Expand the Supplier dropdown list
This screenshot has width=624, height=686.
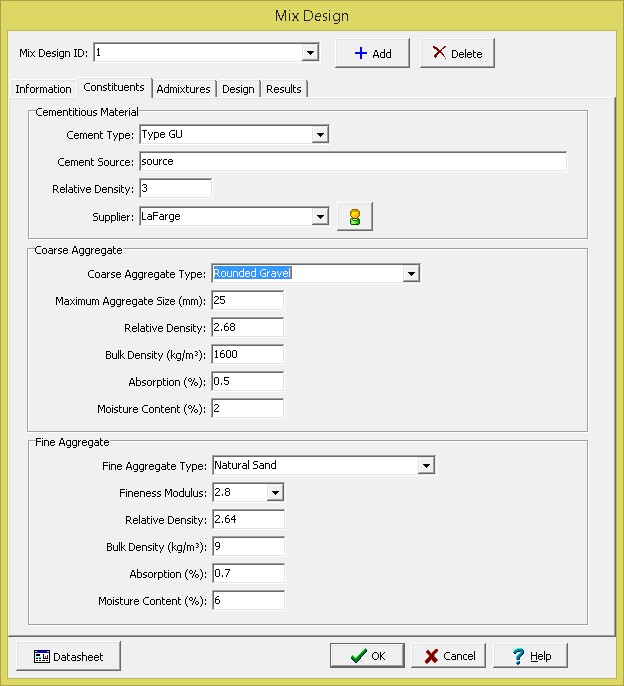[320, 216]
